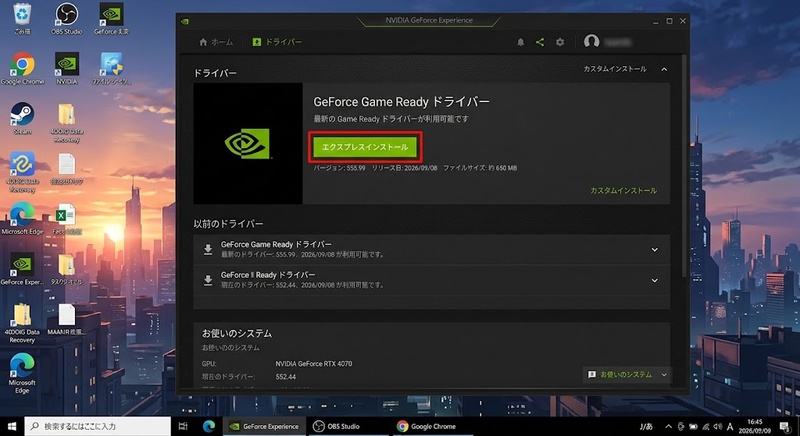This screenshot has height=436, width=800.
Task: Open the floating system dropdown button
Action: [627, 375]
